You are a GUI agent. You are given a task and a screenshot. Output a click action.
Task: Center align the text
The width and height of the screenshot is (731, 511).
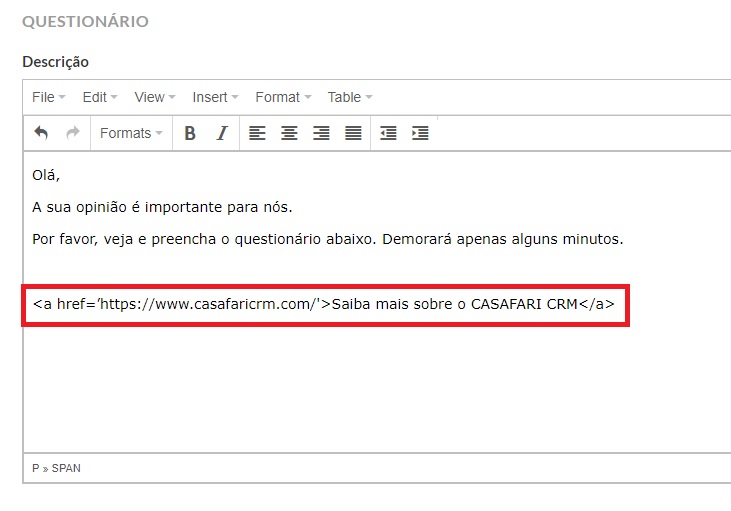coord(289,133)
